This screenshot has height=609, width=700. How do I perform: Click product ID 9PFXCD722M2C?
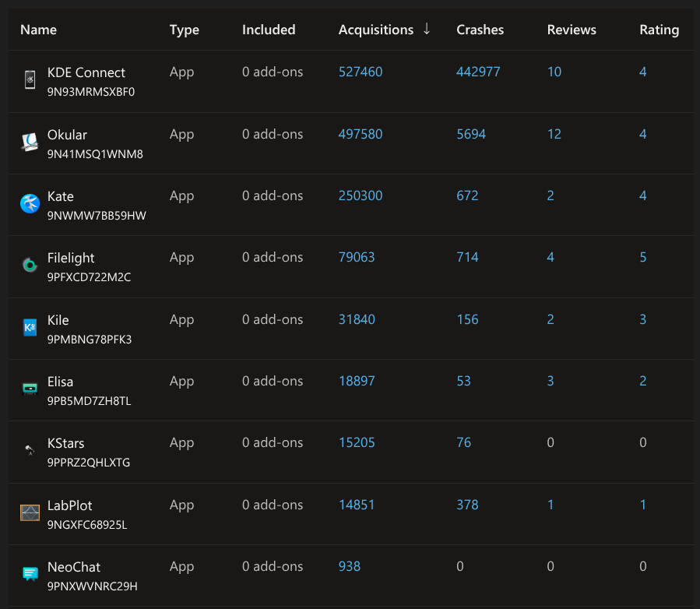click(x=90, y=278)
